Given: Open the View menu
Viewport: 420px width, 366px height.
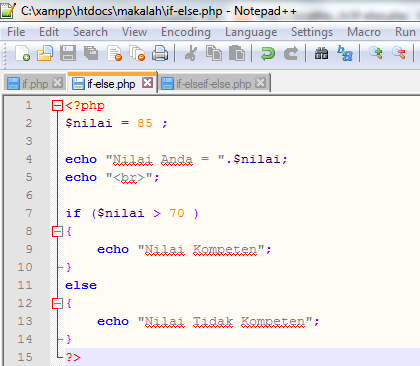Looking at the screenshot, I should pyautogui.click(x=134, y=32).
